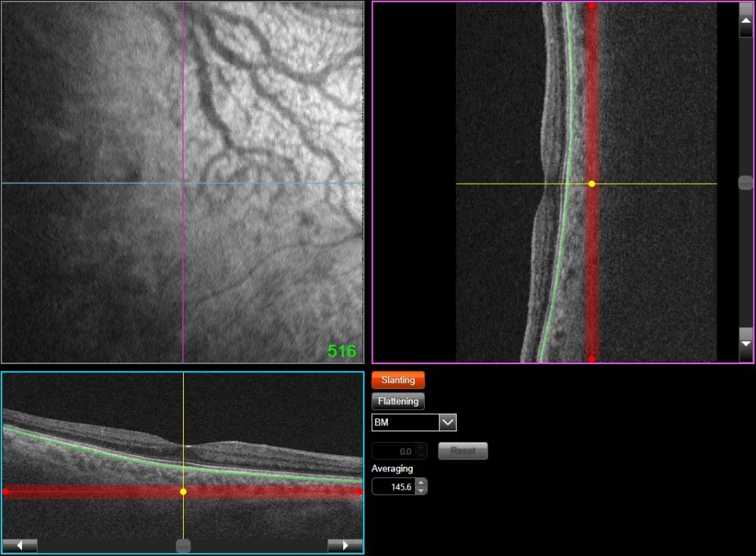Click the yellow center marker in horizontal B-scan
This screenshot has height=556, width=756.
[183, 491]
